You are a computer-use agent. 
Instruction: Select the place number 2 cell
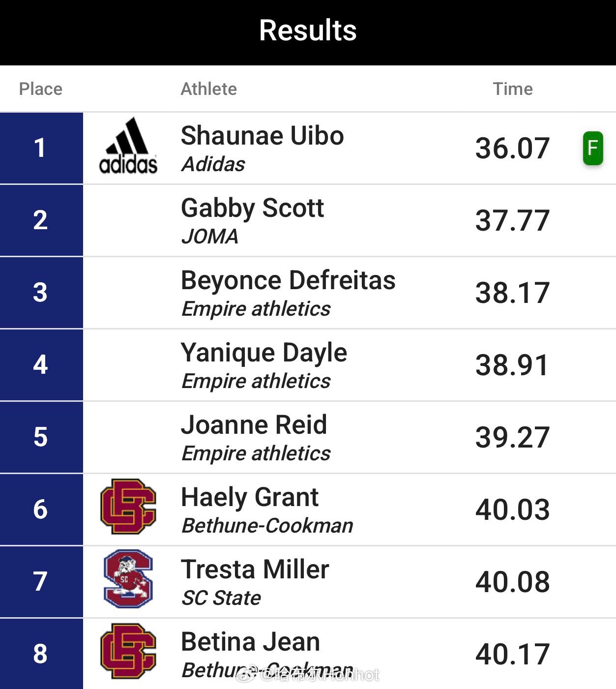tap(41, 220)
